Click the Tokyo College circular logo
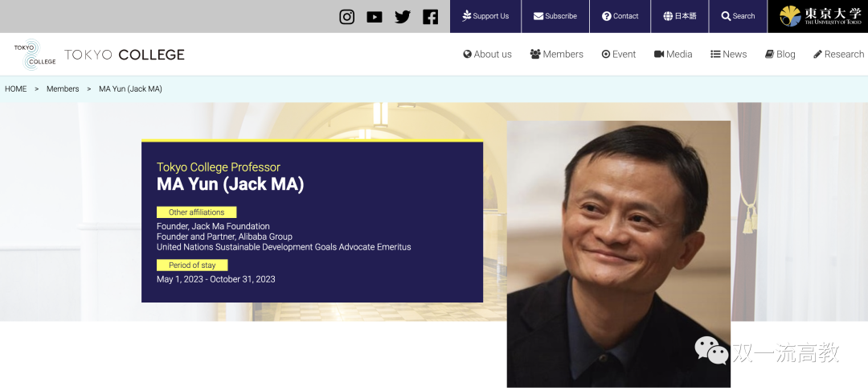This screenshot has height=391, width=868. pos(35,54)
